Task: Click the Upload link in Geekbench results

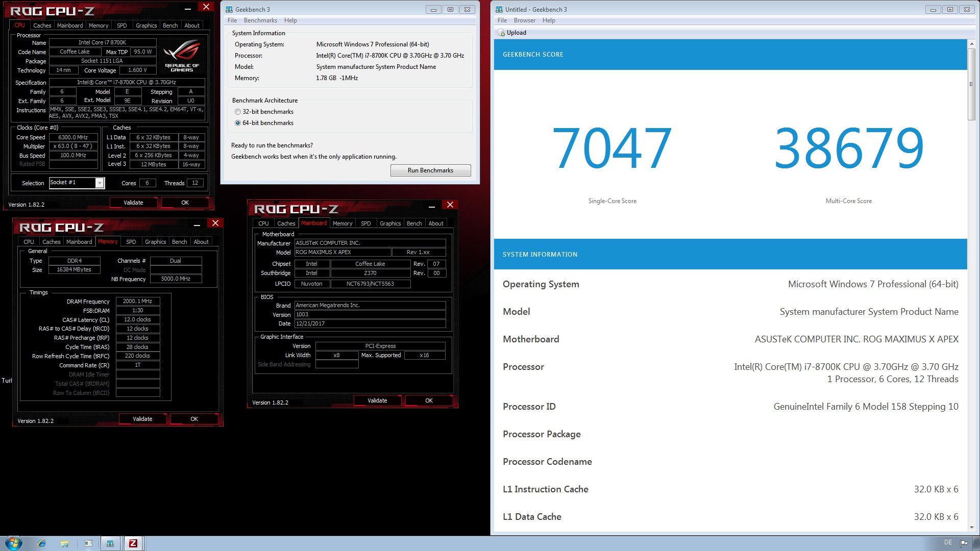Action: [516, 33]
